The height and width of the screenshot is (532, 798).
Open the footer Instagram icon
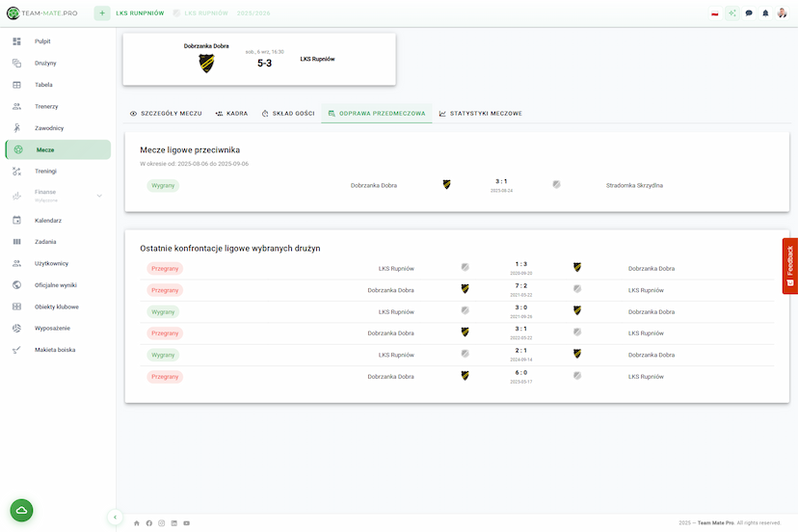coord(161,523)
